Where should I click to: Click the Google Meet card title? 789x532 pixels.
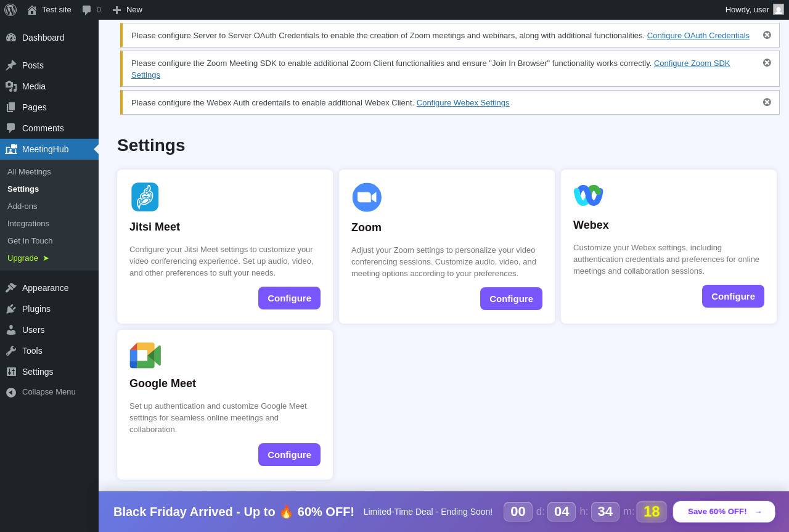[x=163, y=383]
